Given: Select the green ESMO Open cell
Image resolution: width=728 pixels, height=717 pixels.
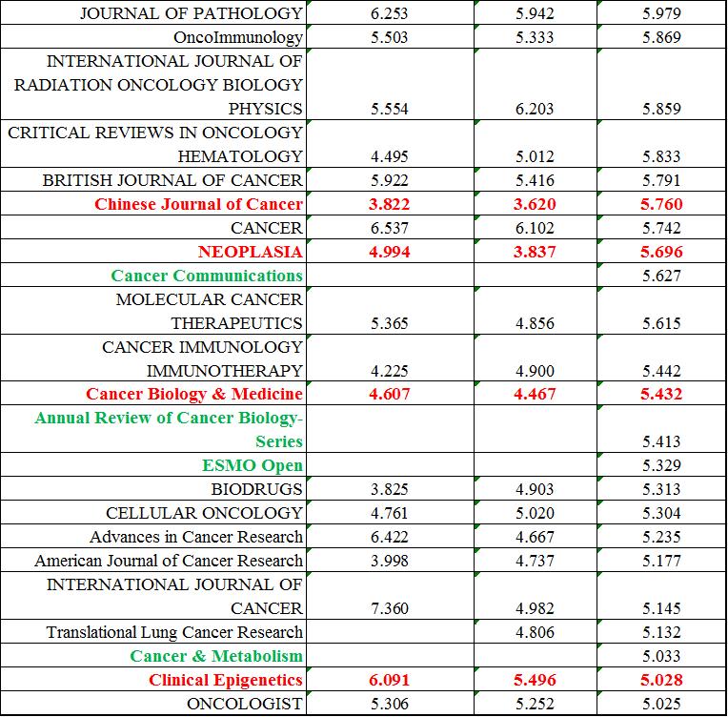Looking at the screenshot, I should click(153, 464).
